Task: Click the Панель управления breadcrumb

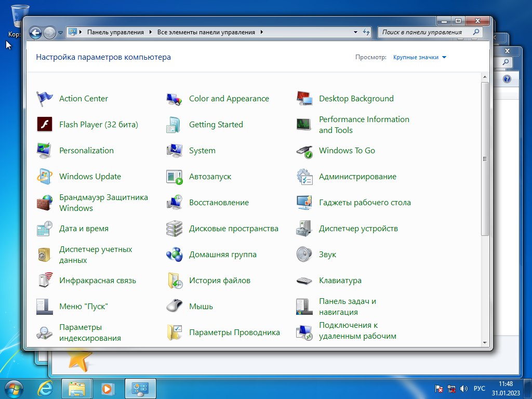Action: click(x=115, y=32)
